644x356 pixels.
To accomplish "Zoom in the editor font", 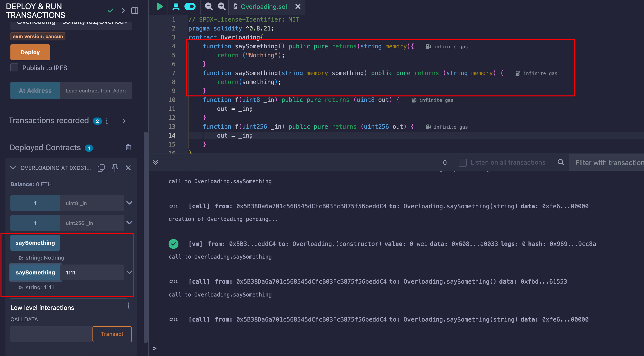I will point(222,6).
